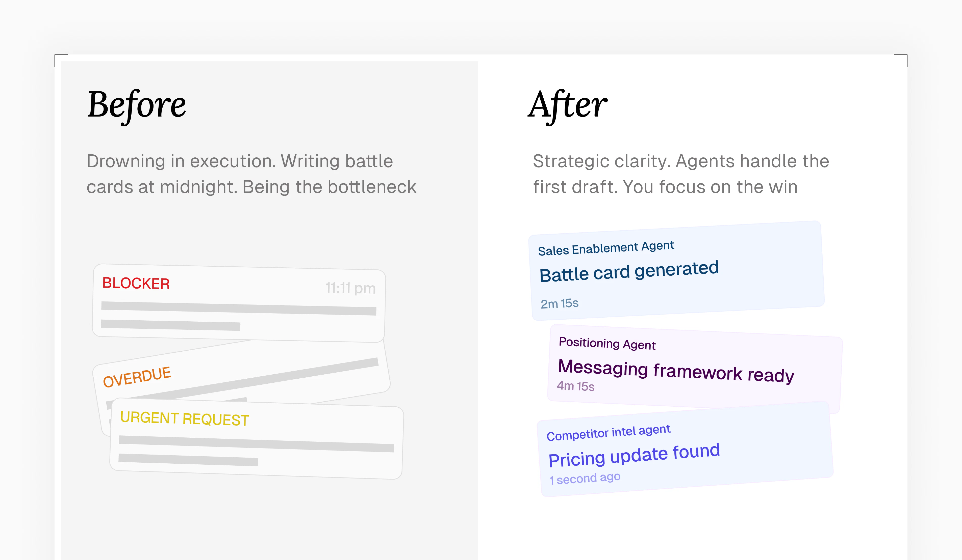962x560 pixels.
Task: Select the red BLOCKER label
Action: point(136,284)
